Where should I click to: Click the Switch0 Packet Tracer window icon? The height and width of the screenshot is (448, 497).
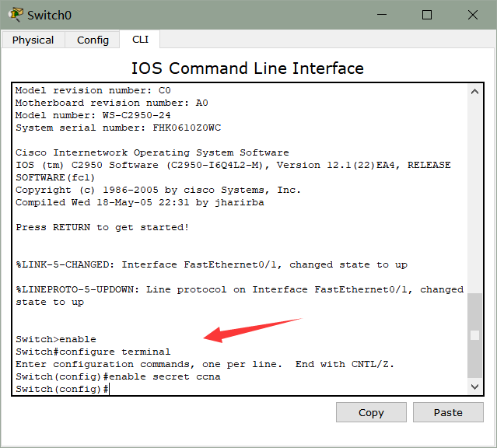click(16, 15)
